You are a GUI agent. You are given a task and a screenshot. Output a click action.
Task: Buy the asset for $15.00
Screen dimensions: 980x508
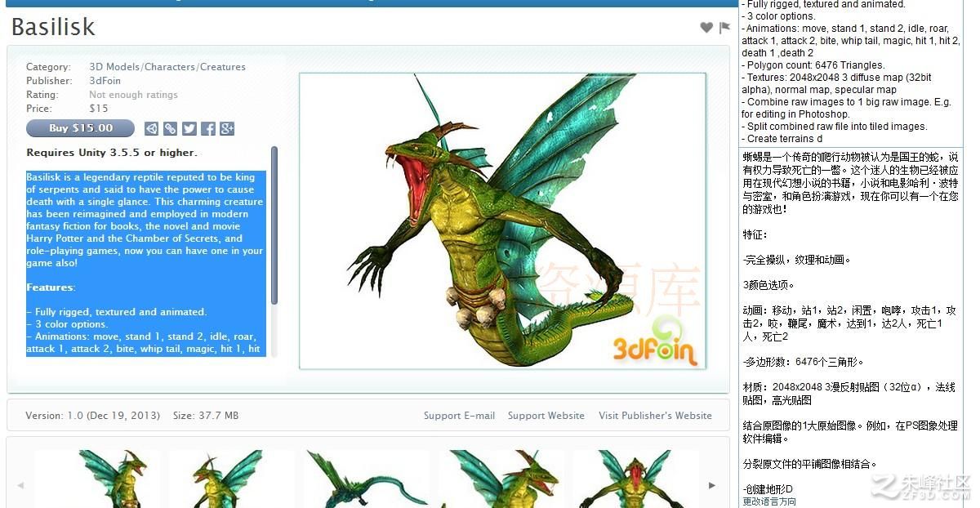click(80, 128)
